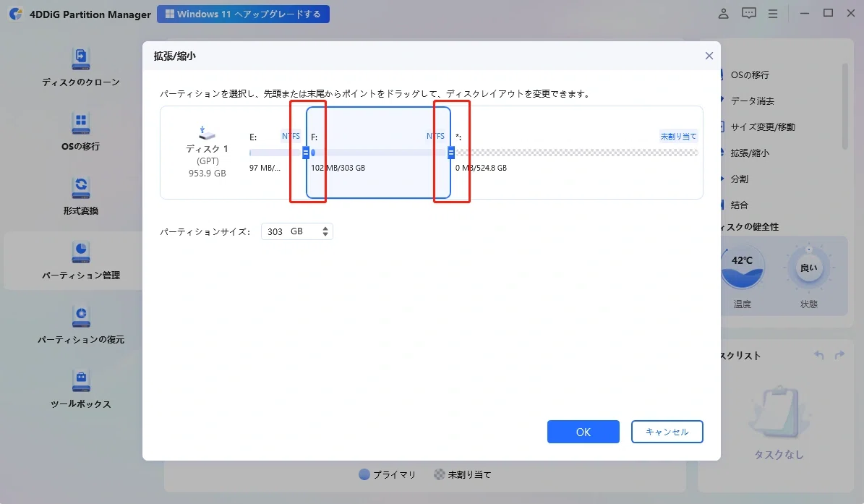The width and height of the screenshot is (864, 504).
Task: Click the キャンセル button
Action: [x=667, y=432]
